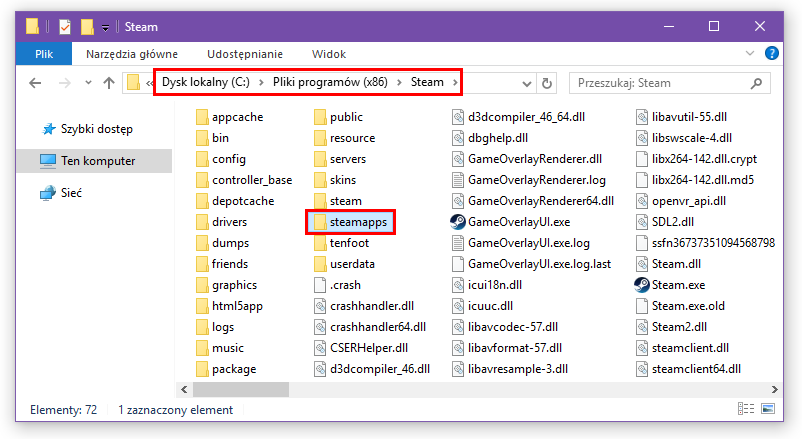The image size is (802, 439).
Task: Open the Plik menu tab
Action: pos(44,54)
